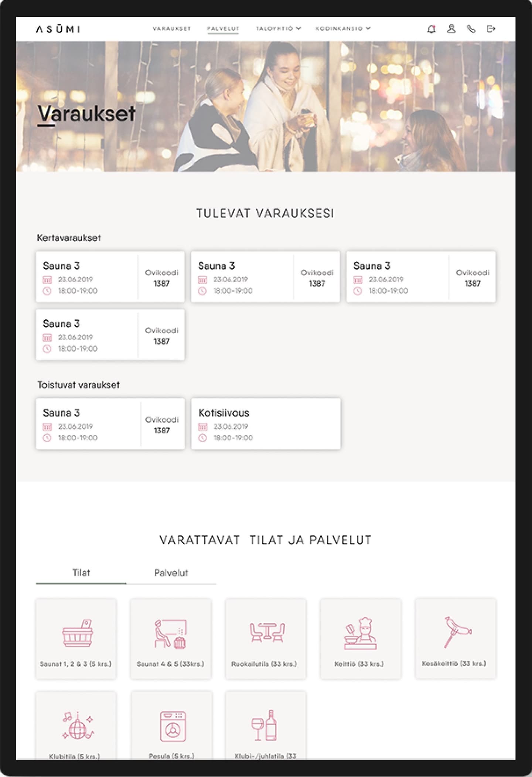
Task: Click the ASUMI logo
Action: click(x=58, y=29)
